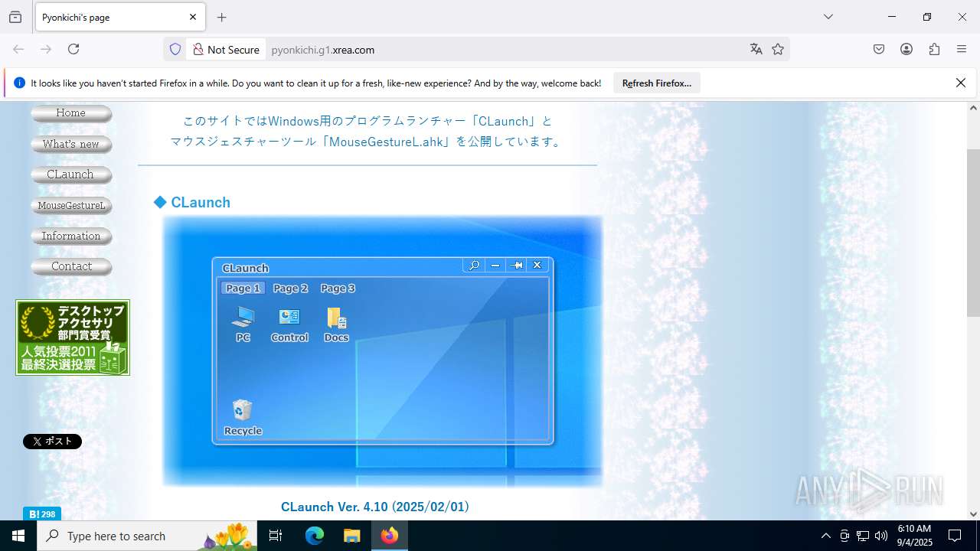This screenshot has width=980, height=551.
Task: Open the Firefox application menu
Action: click(962, 49)
